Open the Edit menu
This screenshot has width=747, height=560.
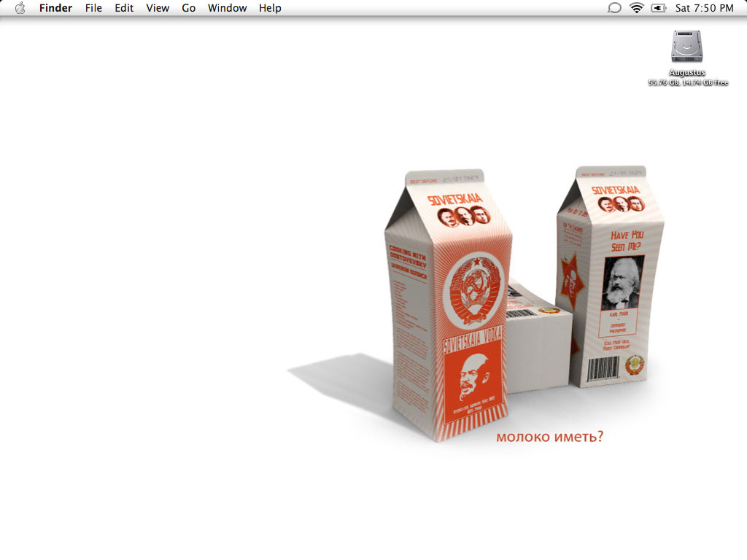[x=124, y=8]
